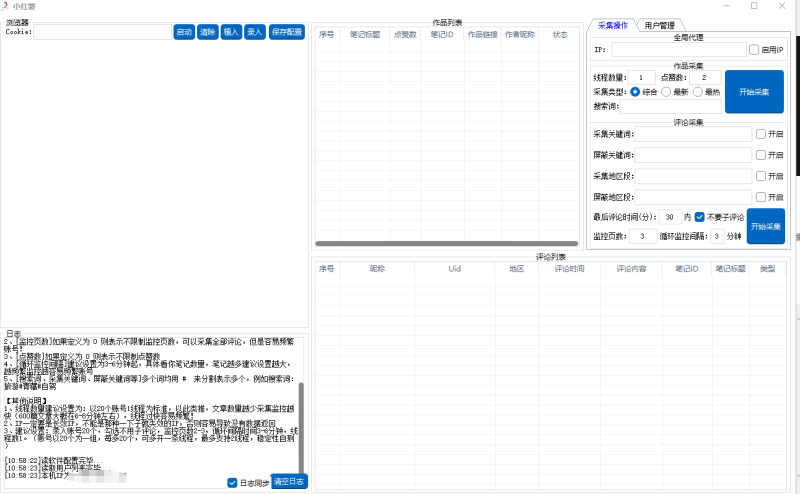Focus the 采集关键词 input field
800x494 pixels.
[693, 134]
